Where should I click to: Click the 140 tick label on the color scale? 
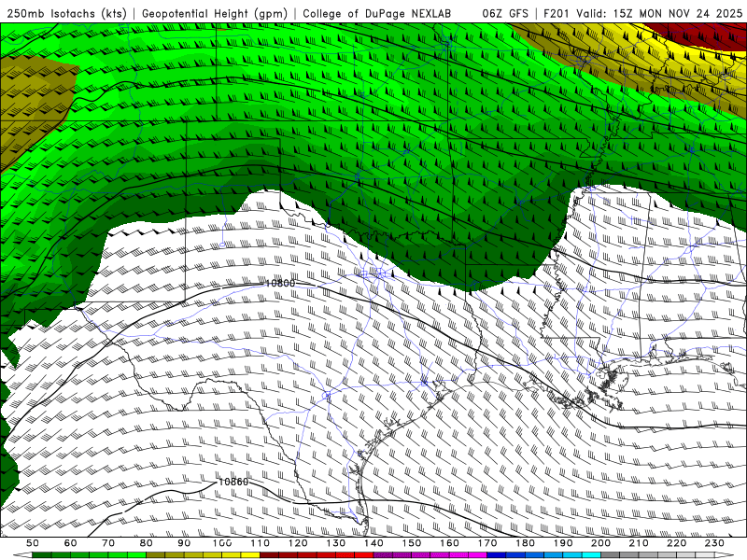tap(374, 543)
